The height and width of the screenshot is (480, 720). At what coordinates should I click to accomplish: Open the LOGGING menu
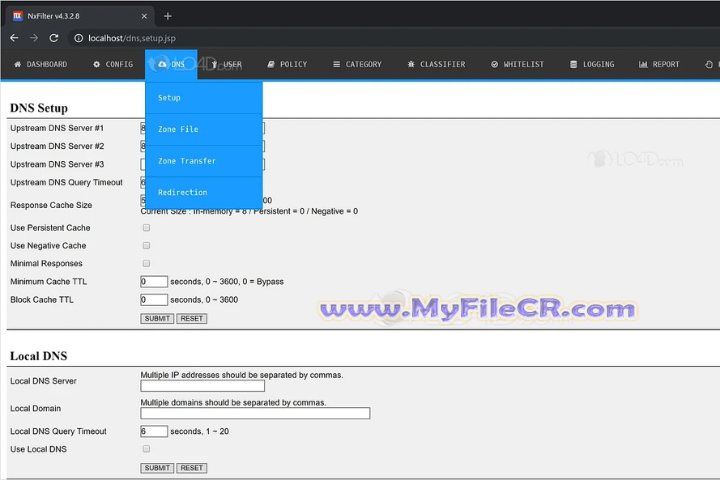[592, 64]
